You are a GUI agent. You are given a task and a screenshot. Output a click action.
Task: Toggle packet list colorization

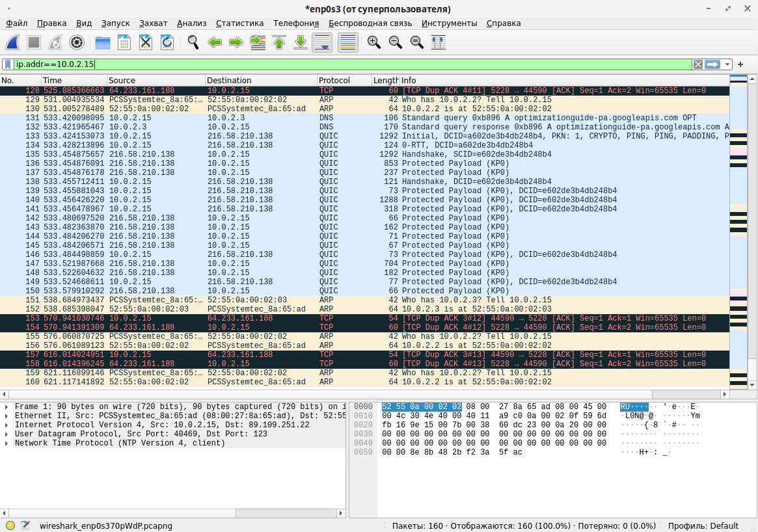pos(347,43)
